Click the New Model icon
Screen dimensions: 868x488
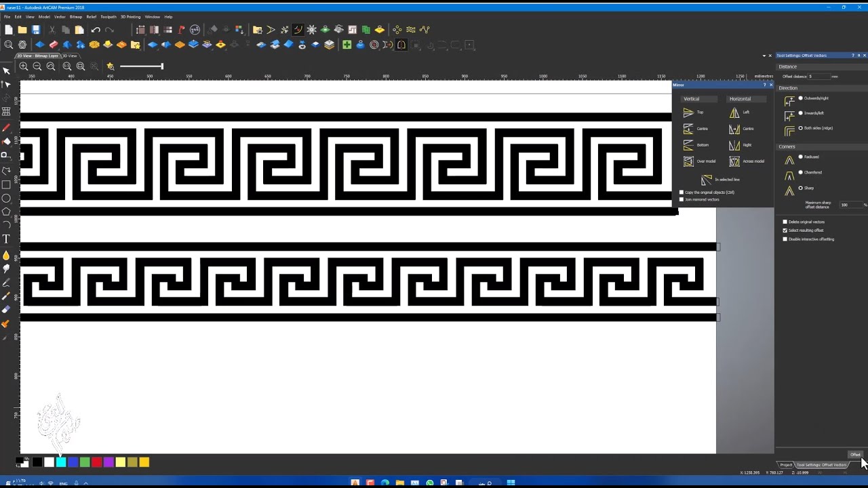point(9,30)
